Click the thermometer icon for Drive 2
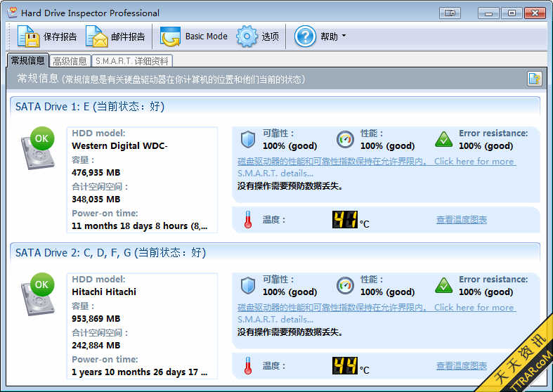The height and width of the screenshot is (392, 553). coord(248,365)
